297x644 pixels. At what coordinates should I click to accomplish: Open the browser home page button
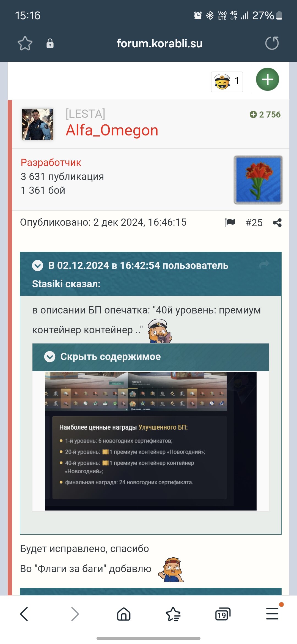[124, 614]
